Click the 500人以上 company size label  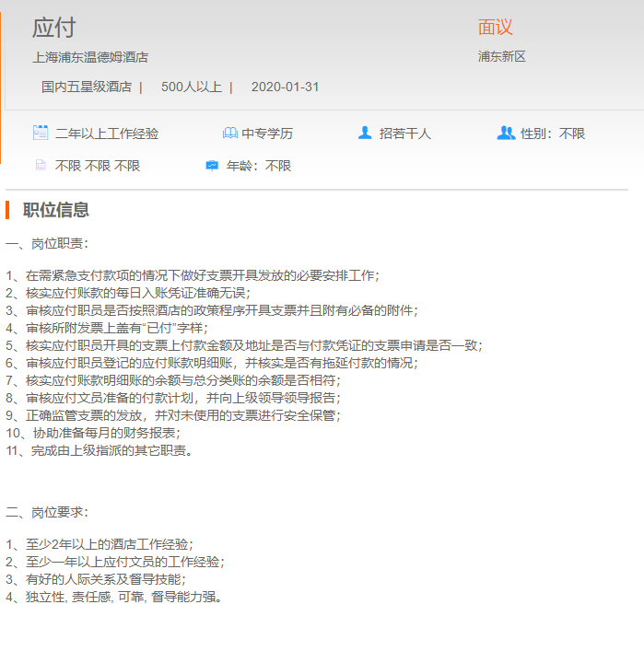[x=191, y=87]
